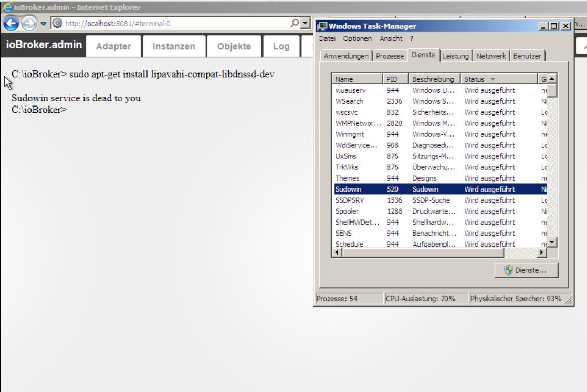
Task: Sort by Beschreibung column header
Action: (x=435, y=79)
